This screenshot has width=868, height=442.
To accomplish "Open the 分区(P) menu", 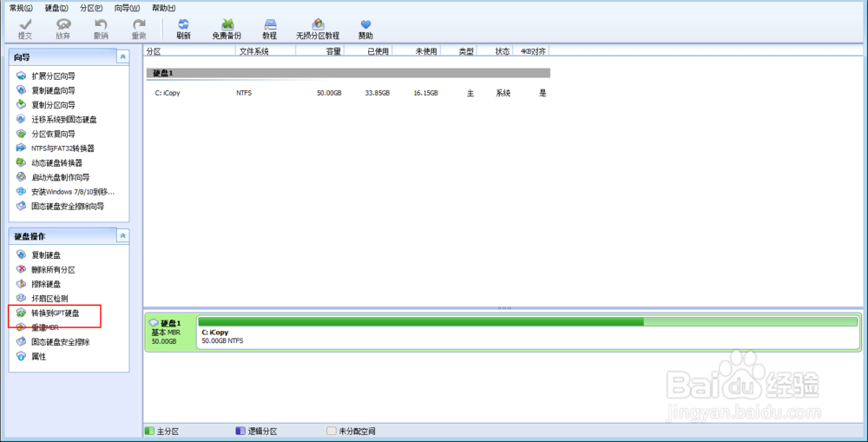I will pos(91,8).
